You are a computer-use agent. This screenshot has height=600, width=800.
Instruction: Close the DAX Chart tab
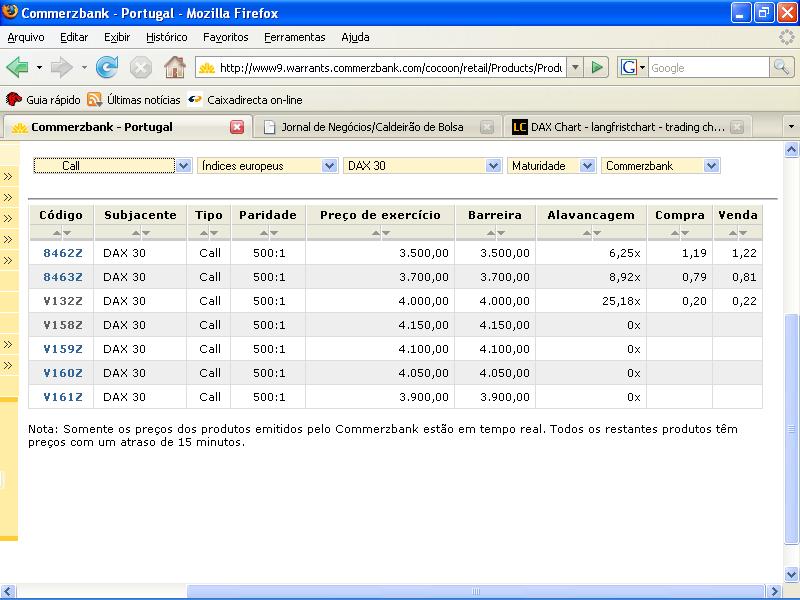(x=736, y=127)
